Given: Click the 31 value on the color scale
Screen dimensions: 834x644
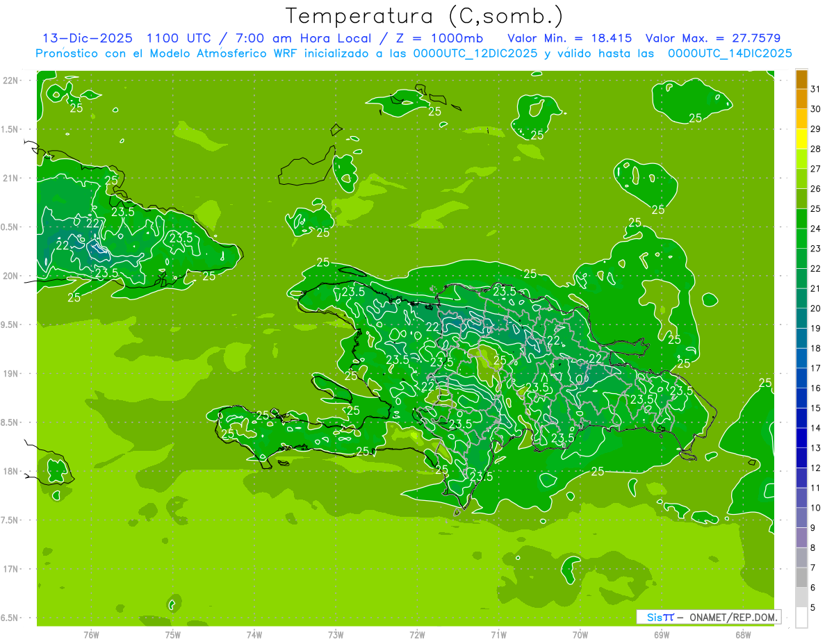Looking at the screenshot, I should pos(815,89).
